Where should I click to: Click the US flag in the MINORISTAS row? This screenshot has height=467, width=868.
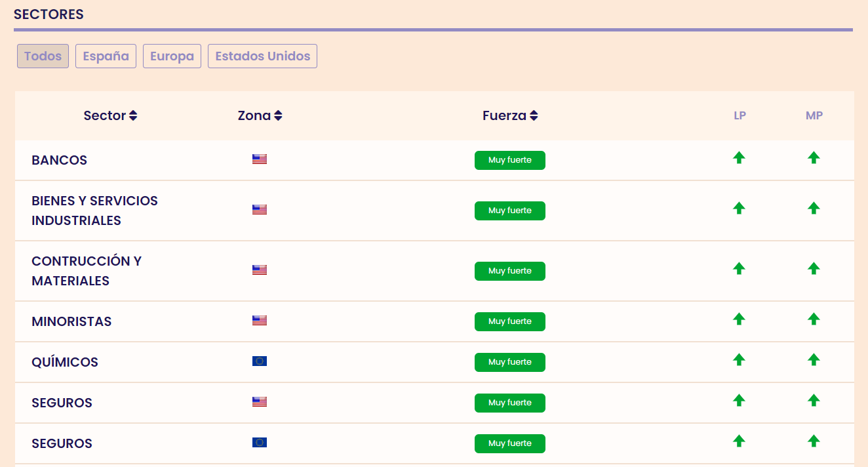[260, 321]
